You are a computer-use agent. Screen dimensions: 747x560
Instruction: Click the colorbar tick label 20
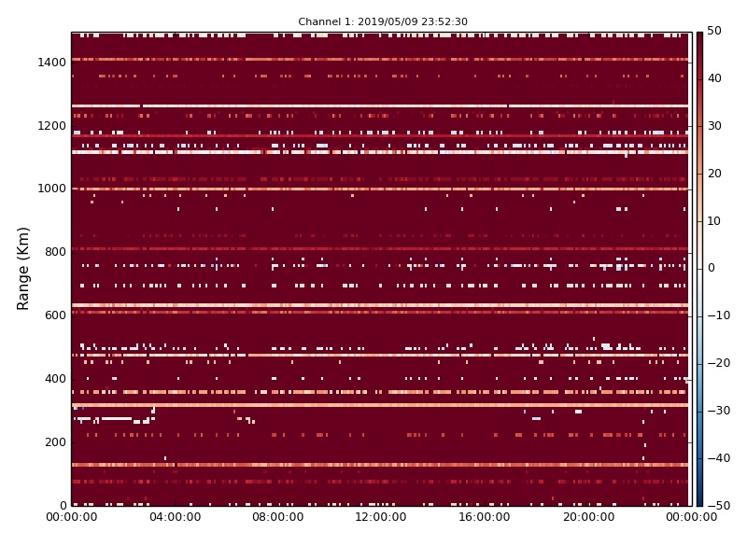714,174
